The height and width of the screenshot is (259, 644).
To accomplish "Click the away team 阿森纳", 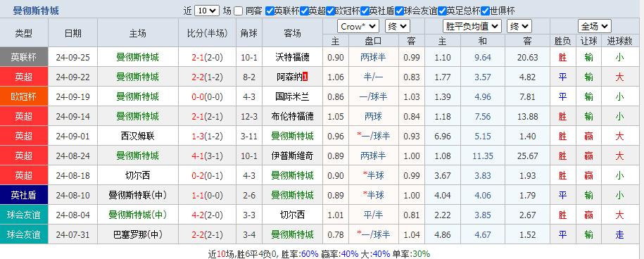I will [x=289, y=77].
